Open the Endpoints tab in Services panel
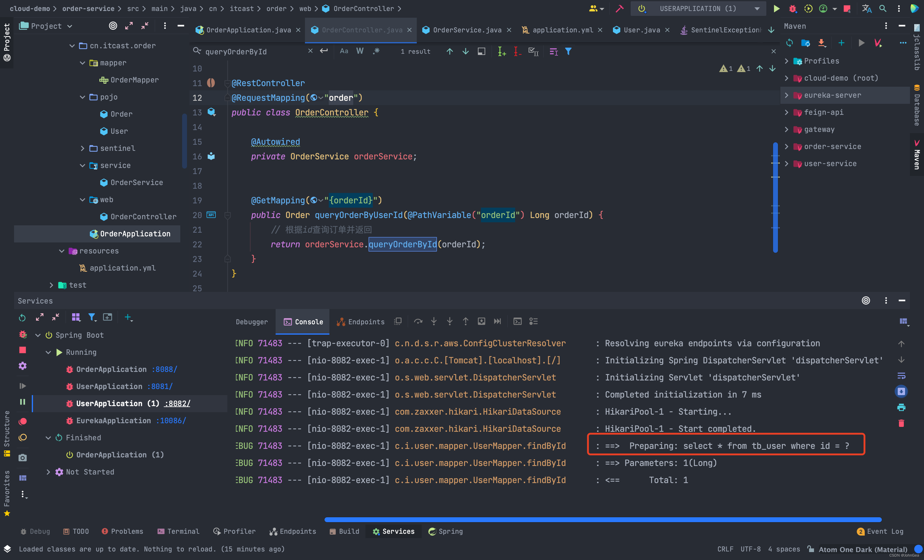This screenshot has height=560, width=924. pos(361,322)
